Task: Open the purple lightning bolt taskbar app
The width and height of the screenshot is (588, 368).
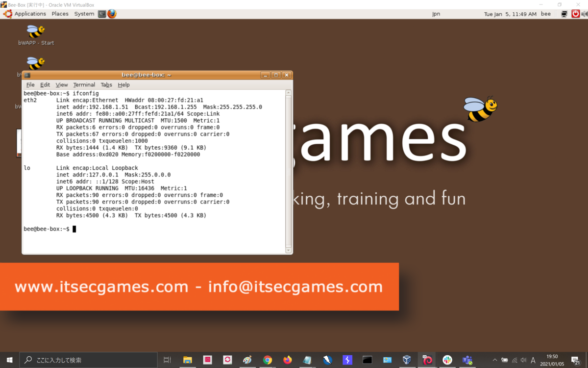Action: [x=347, y=360]
